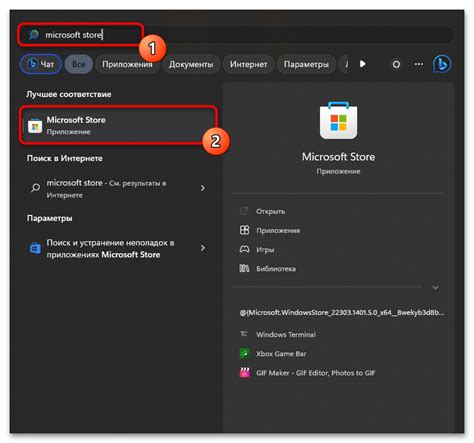Select the Все filter tab
474x443 pixels.
pyautogui.click(x=79, y=64)
